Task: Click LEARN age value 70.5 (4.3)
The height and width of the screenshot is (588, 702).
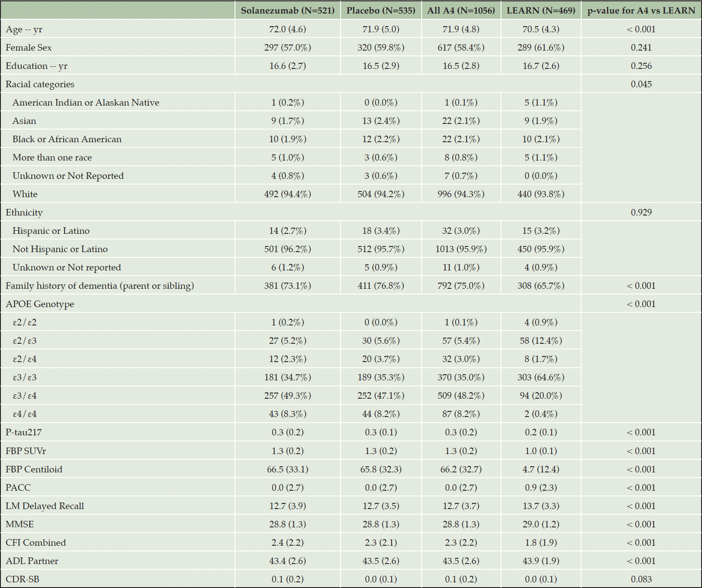Action: (541, 29)
